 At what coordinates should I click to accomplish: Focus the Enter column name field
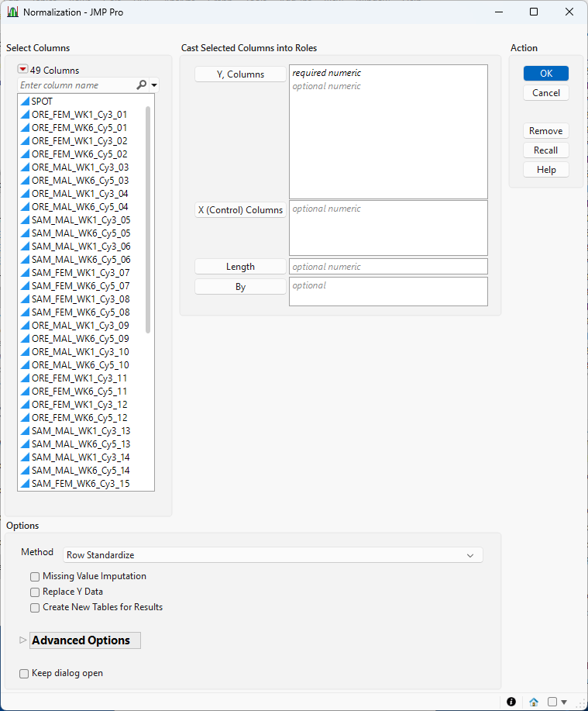point(77,85)
